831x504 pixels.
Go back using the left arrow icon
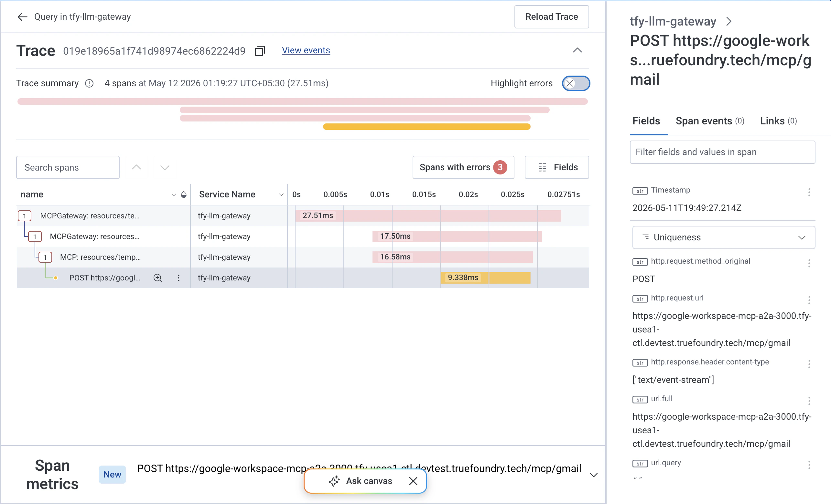22,17
